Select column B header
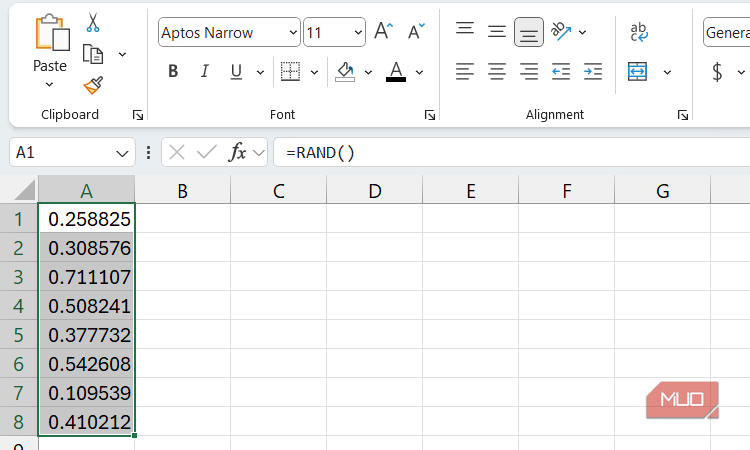Image resolution: width=750 pixels, height=450 pixels. [x=183, y=191]
